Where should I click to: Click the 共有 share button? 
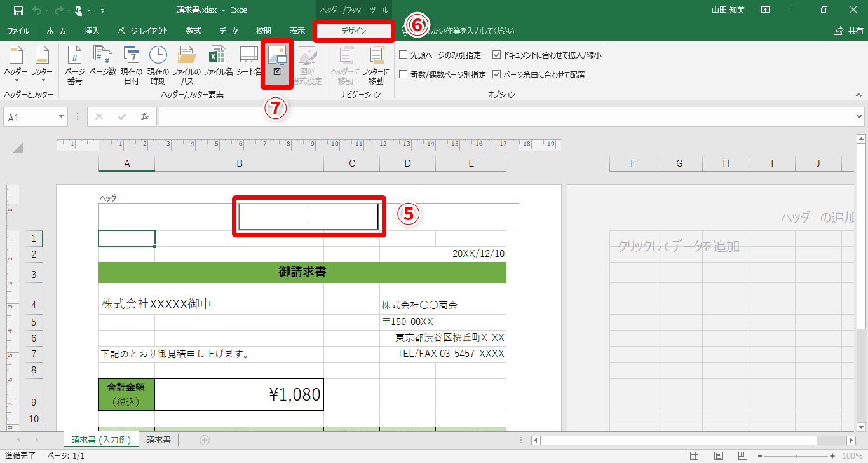[848, 31]
